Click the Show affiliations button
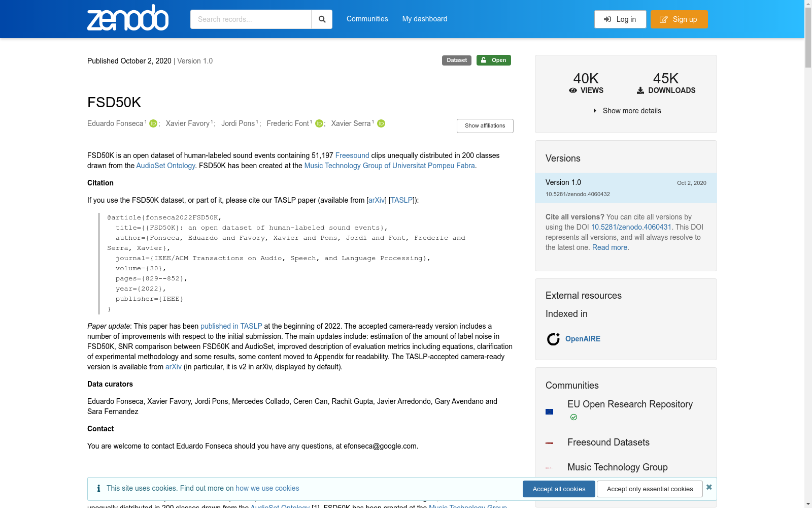The width and height of the screenshot is (812, 508). (485, 126)
